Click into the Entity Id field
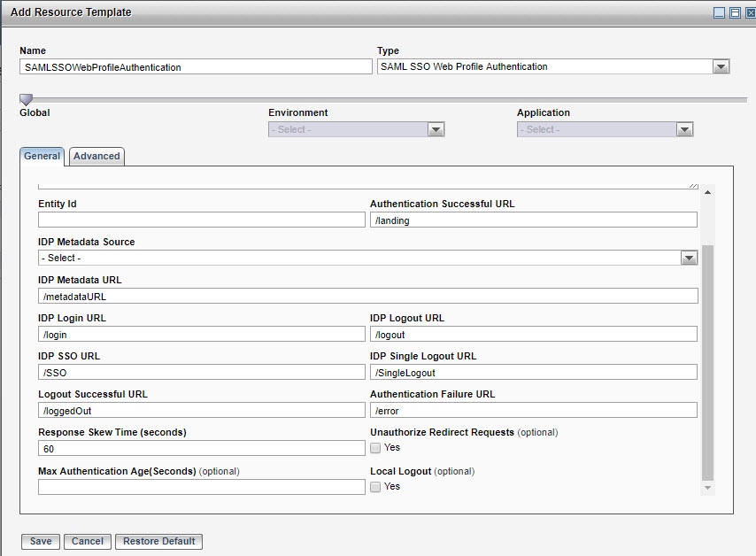This screenshot has width=756, height=556. point(202,220)
